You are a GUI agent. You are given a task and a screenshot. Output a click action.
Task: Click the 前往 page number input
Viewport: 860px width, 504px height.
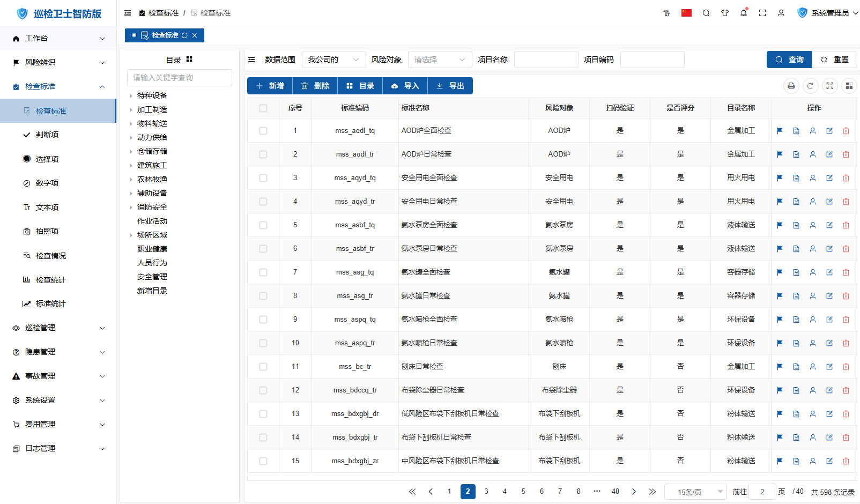pyautogui.click(x=762, y=492)
